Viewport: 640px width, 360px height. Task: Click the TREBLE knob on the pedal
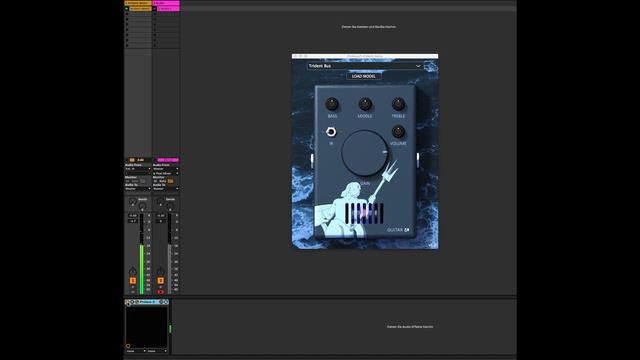pyautogui.click(x=398, y=104)
